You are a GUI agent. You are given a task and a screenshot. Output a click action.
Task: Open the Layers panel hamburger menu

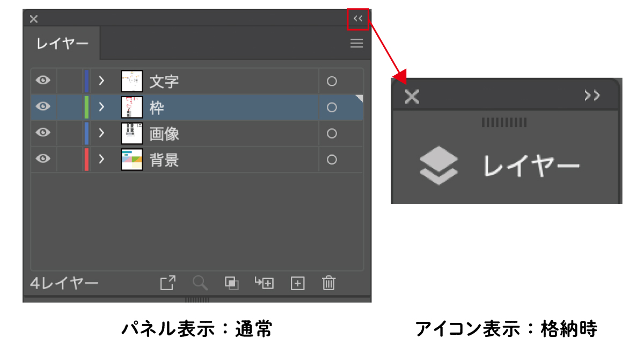357,44
